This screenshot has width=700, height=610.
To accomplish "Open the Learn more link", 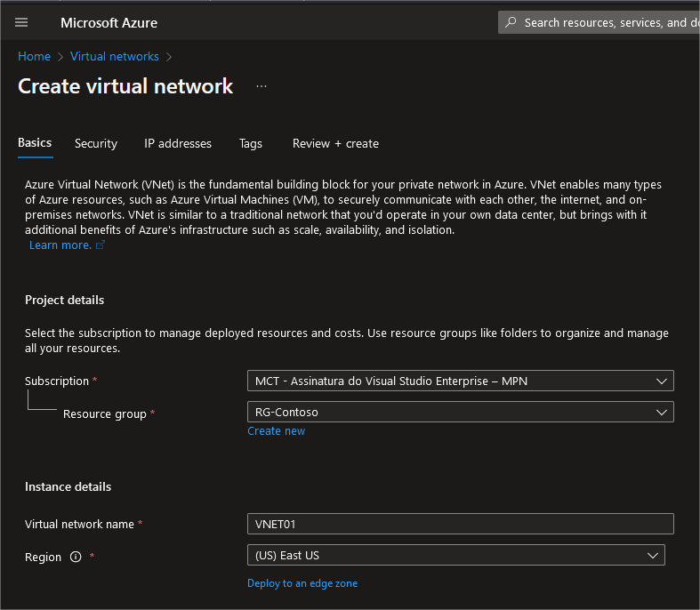I will (x=60, y=245).
